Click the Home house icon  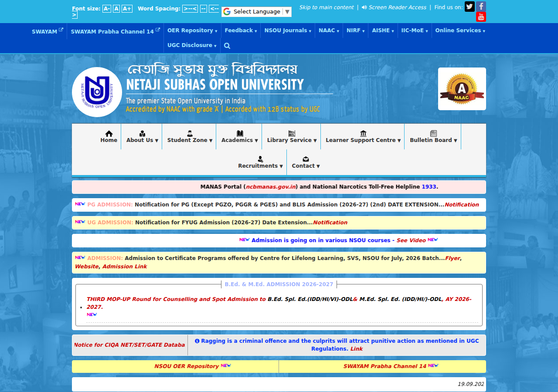[x=109, y=133]
